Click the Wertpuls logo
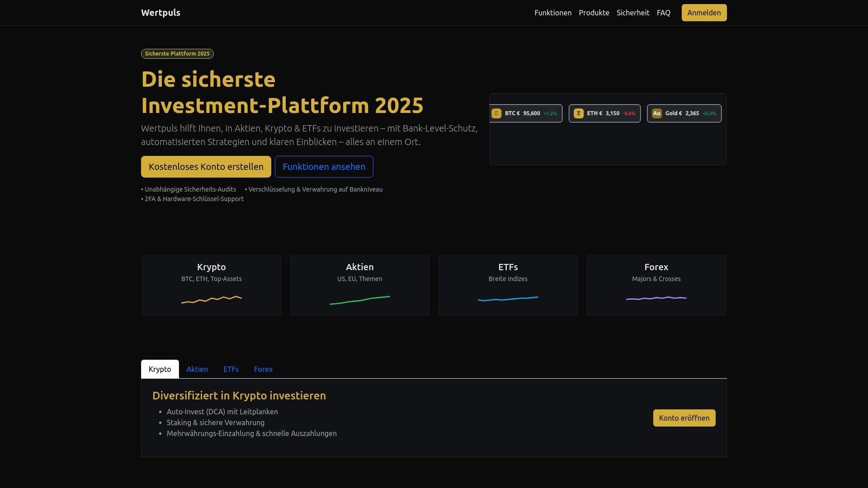 tap(160, 13)
